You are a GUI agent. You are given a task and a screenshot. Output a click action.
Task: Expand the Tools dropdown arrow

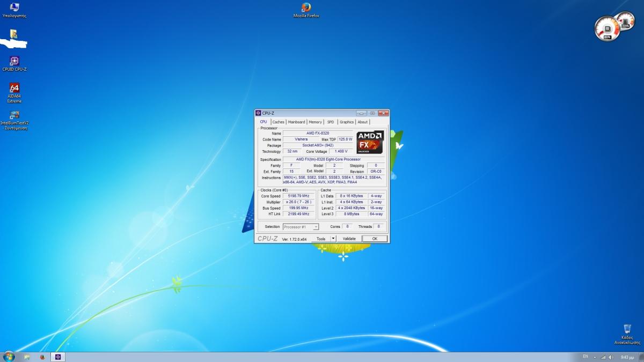click(x=333, y=239)
